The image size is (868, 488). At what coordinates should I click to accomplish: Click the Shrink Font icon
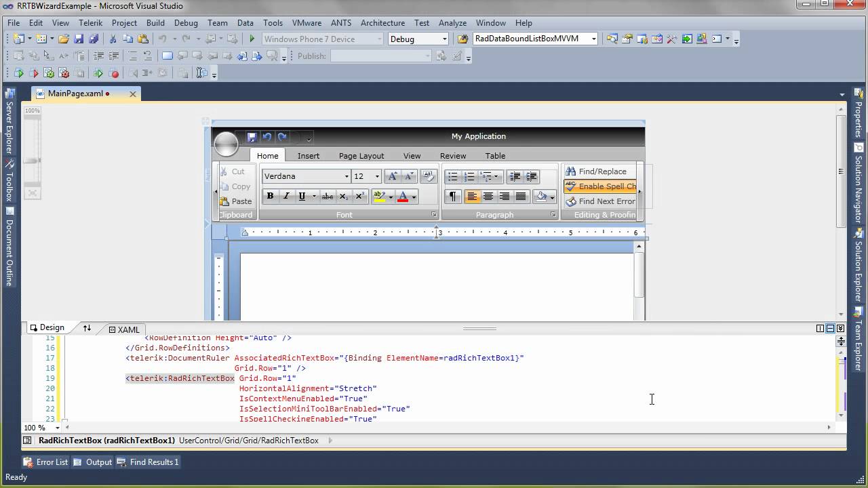(409, 176)
